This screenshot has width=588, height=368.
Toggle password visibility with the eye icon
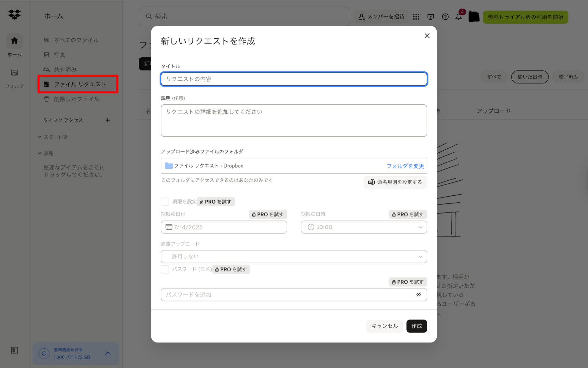coord(418,294)
